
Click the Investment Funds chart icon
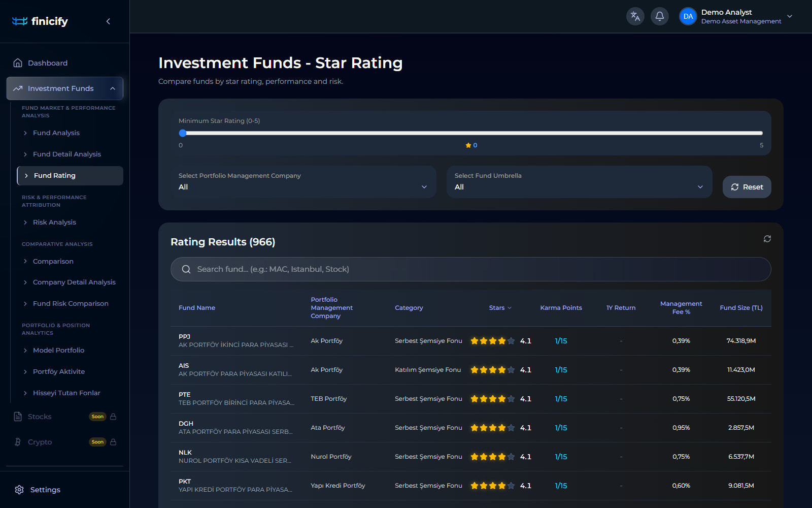[x=18, y=88]
